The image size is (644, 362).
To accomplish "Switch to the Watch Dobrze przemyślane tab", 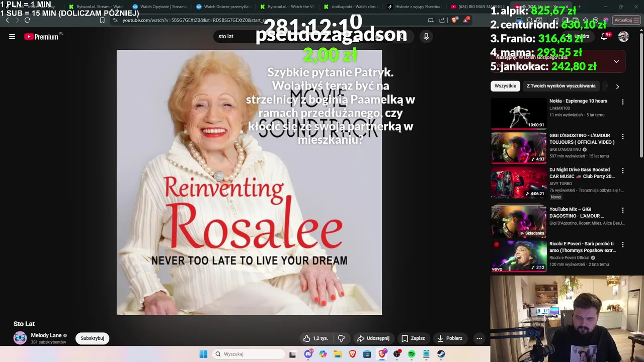I will (223, 7).
